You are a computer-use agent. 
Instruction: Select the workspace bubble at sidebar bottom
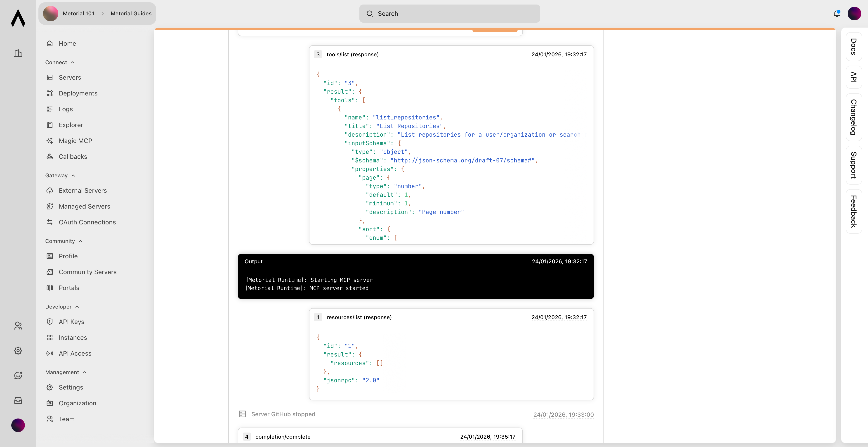18,425
